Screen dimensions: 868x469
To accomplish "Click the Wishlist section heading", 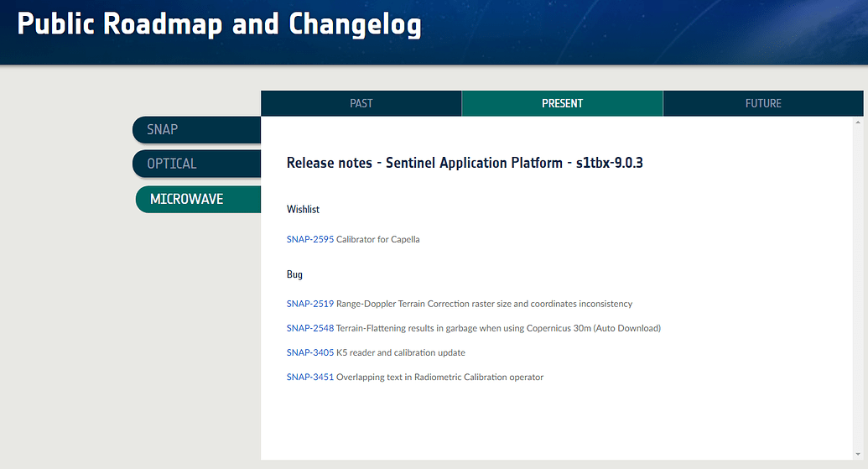I will point(303,209).
